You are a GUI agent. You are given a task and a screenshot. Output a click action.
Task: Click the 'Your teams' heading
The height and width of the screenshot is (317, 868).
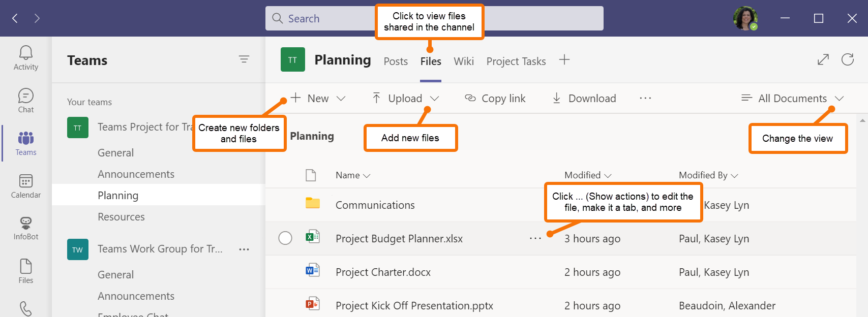click(89, 102)
